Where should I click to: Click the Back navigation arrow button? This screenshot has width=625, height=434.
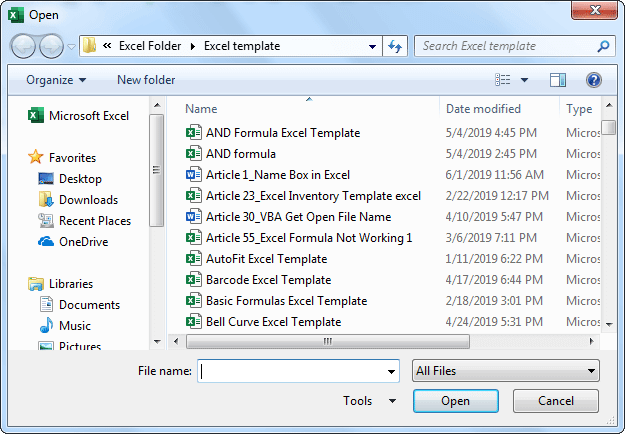click(x=23, y=46)
